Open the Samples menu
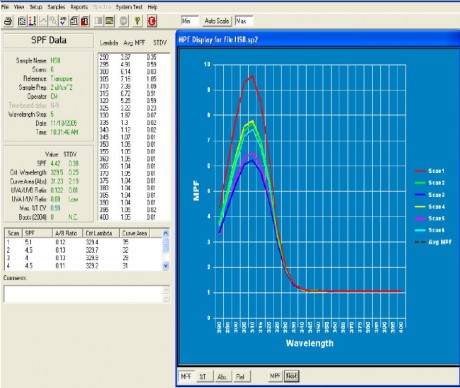 coord(56,7)
